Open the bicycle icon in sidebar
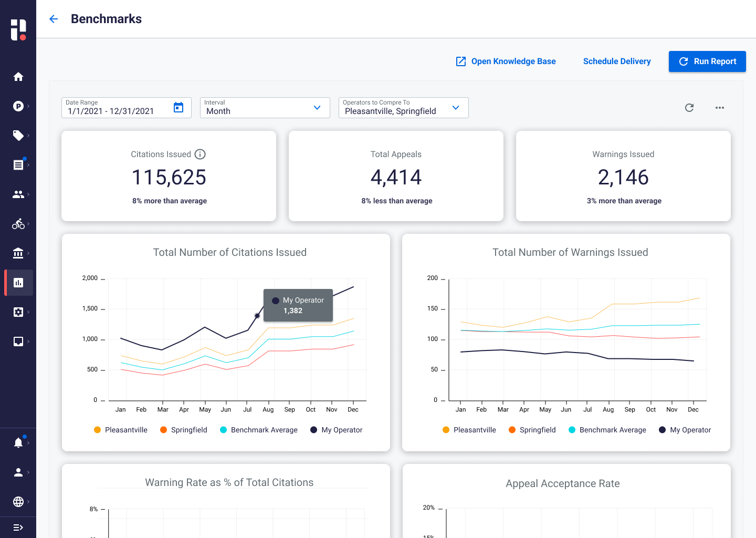The height and width of the screenshot is (538, 756). pyautogui.click(x=18, y=224)
